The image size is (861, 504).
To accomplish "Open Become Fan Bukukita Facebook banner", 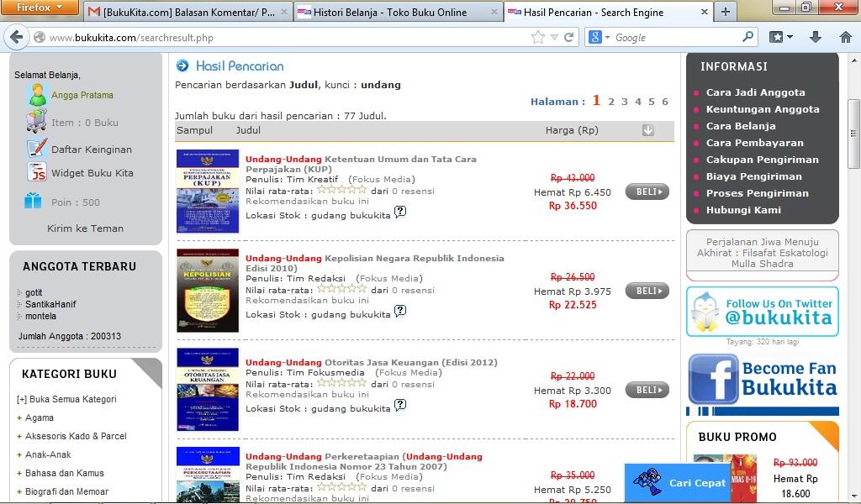I will (762, 384).
